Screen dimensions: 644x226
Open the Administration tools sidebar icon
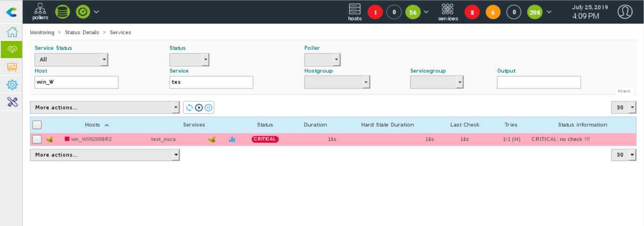pos(12,102)
